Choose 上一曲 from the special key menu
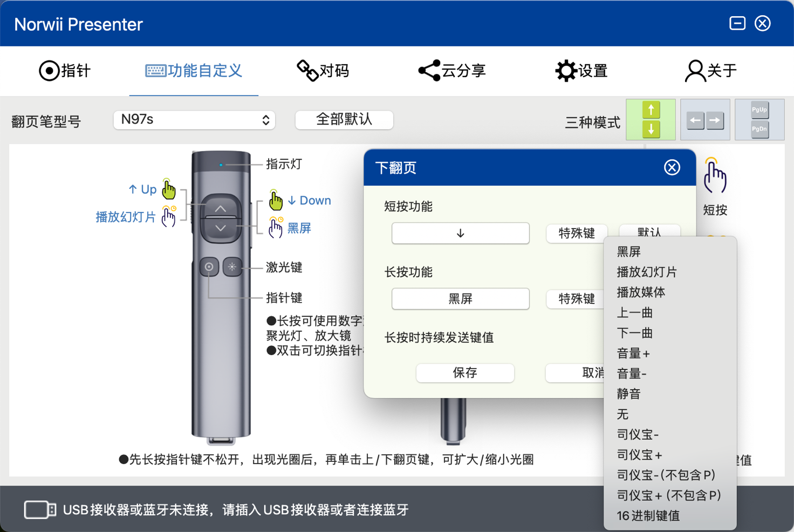 [x=670, y=312]
